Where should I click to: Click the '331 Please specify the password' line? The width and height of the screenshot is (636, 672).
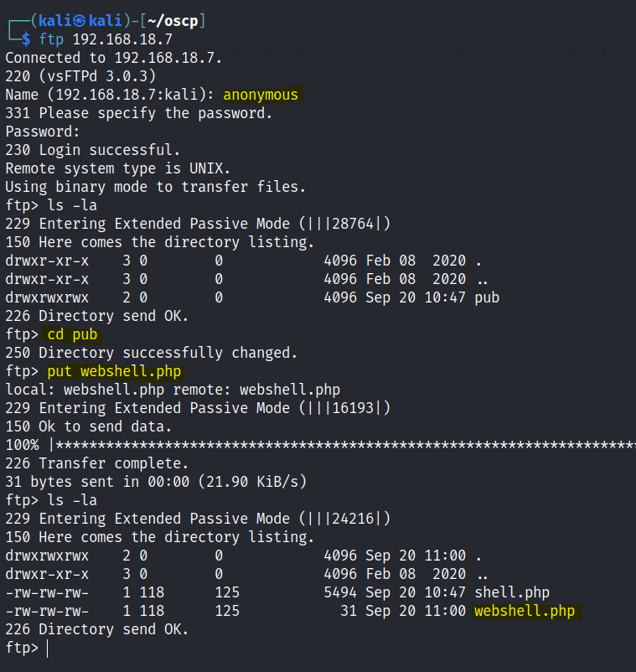[x=139, y=113]
